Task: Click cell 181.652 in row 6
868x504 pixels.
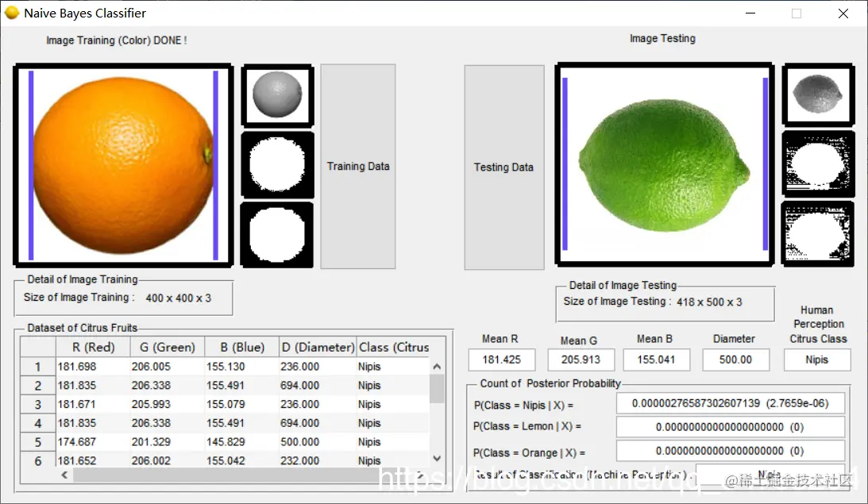Action: (x=93, y=460)
